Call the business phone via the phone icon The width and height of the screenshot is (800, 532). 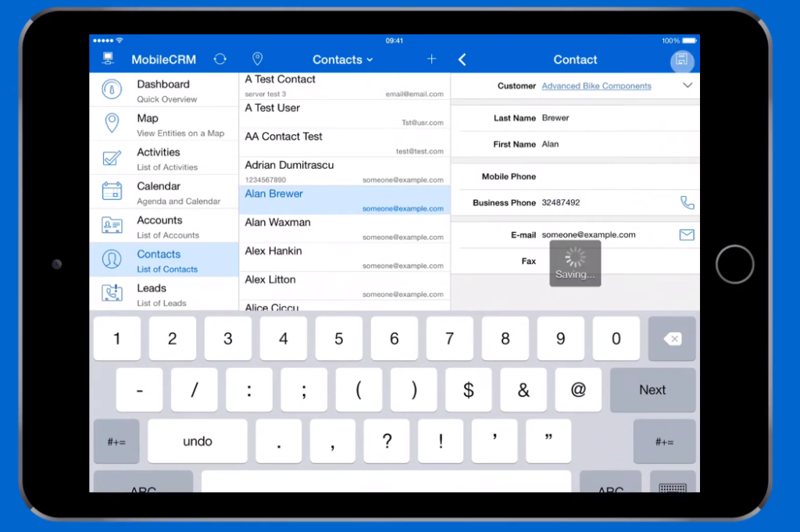(x=687, y=202)
